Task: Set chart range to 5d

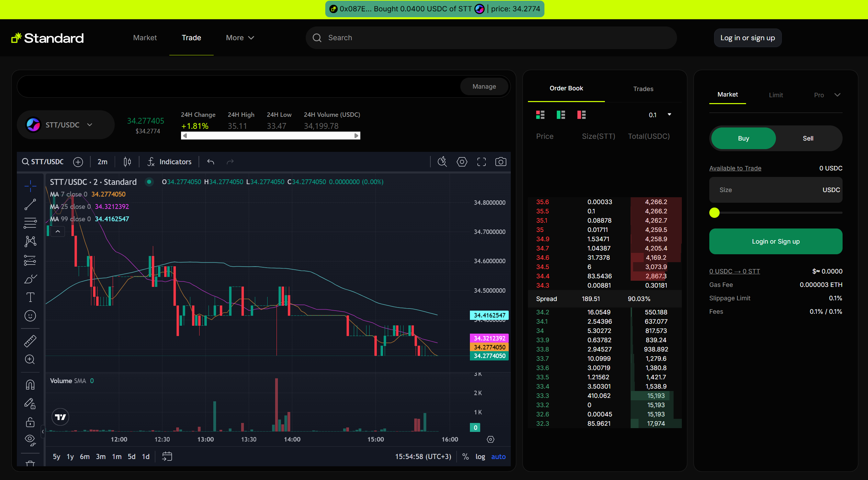Action: pyautogui.click(x=131, y=457)
